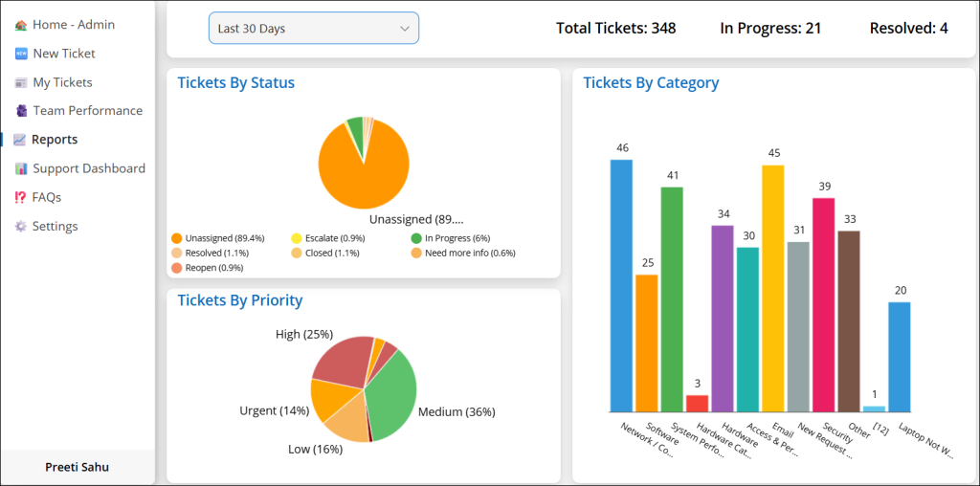Toggle Resolved legend color dot

(176, 253)
